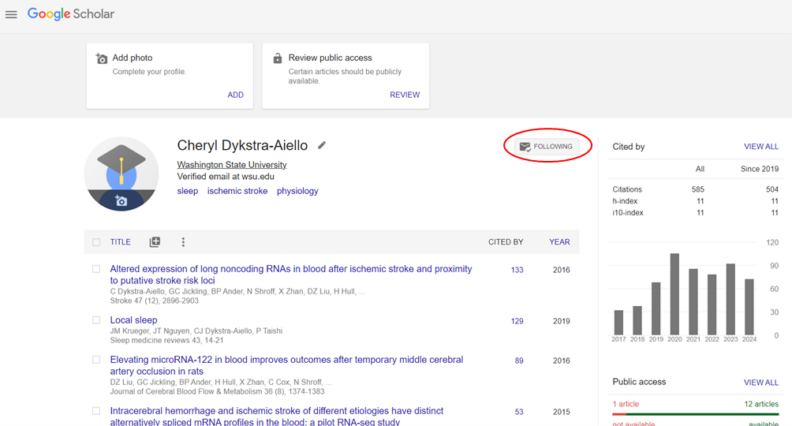Click the 12 articles available link

[761, 404]
